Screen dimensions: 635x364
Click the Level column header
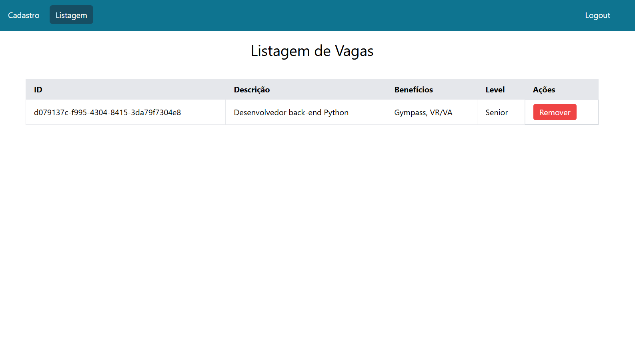pos(495,90)
